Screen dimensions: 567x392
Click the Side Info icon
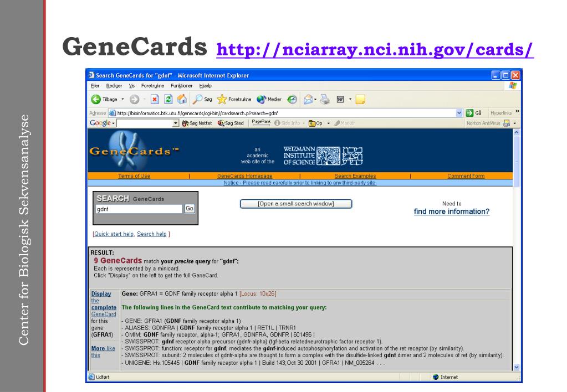tap(277, 123)
